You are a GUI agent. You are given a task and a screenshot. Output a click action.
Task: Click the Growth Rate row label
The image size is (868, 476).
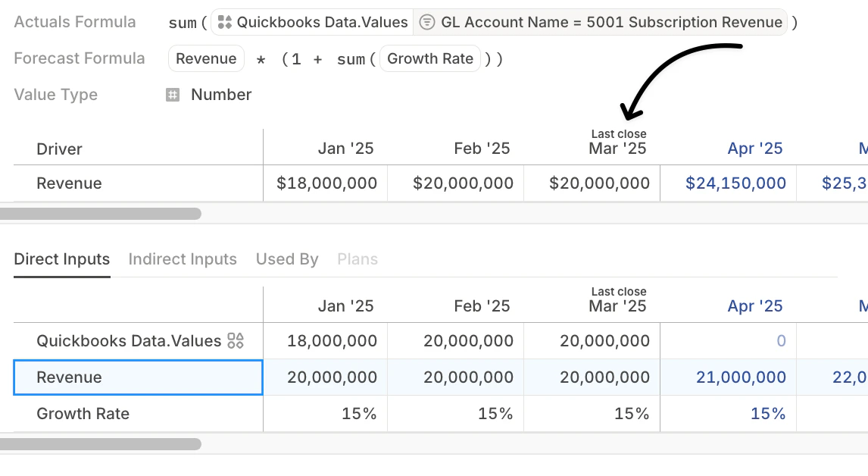point(83,414)
